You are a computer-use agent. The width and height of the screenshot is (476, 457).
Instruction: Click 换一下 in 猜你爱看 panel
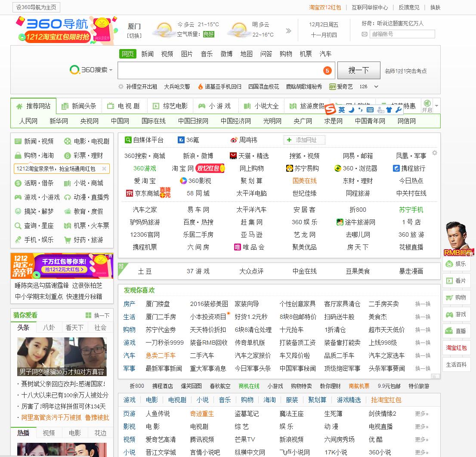click(x=97, y=315)
